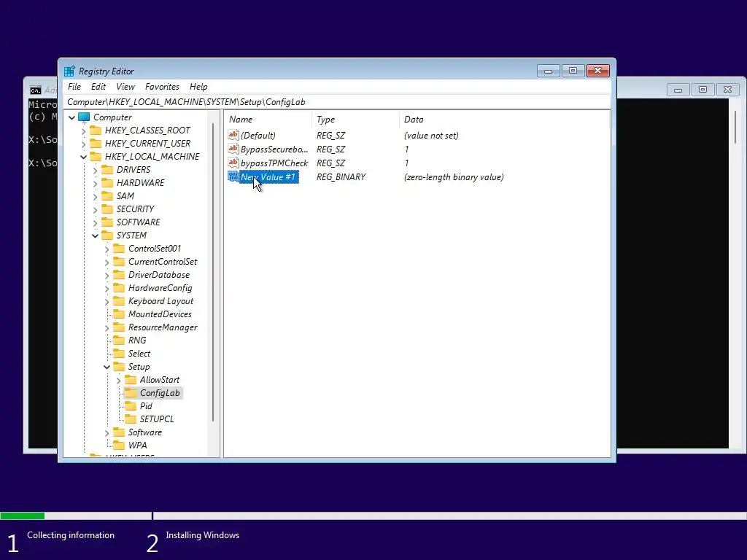Image resolution: width=747 pixels, height=560 pixels.
Task: Select the SETUPCL key
Action: click(x=157, y=419)
